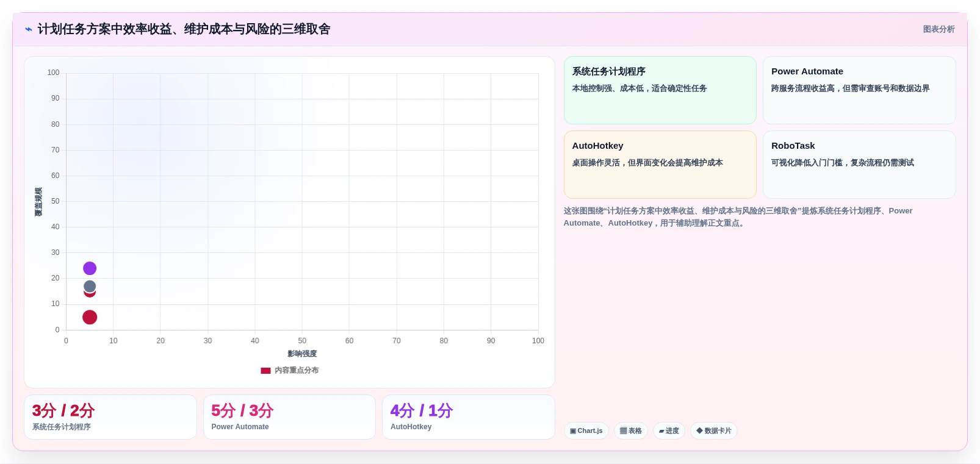Click 本地控制强、成本低，适合确定性任务 text
Viewport: 980px width, 464px height.
pos(640,88)
